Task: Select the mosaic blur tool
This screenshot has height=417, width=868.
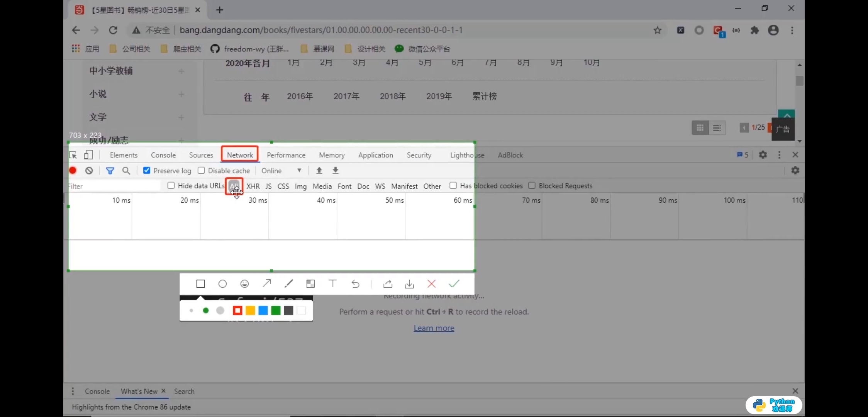Action: click(x=310, y=284)
